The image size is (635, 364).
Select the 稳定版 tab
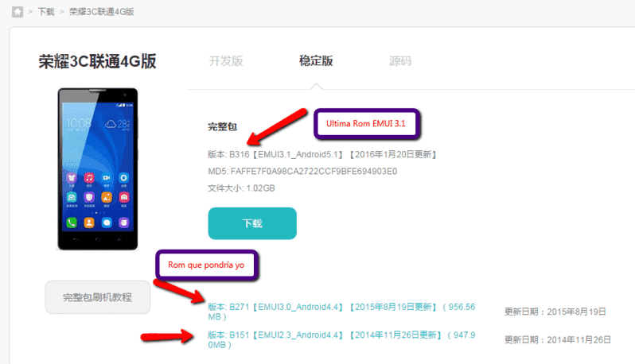[316, 61]
